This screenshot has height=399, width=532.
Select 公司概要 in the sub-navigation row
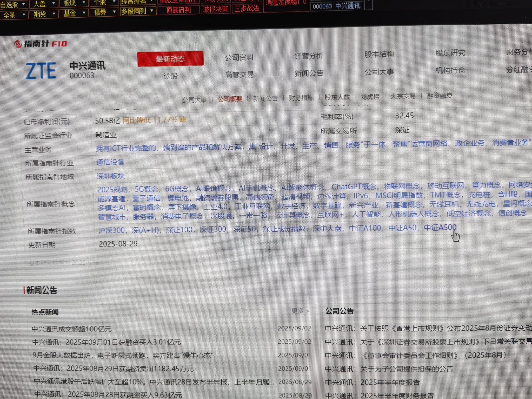pos(230,99)
